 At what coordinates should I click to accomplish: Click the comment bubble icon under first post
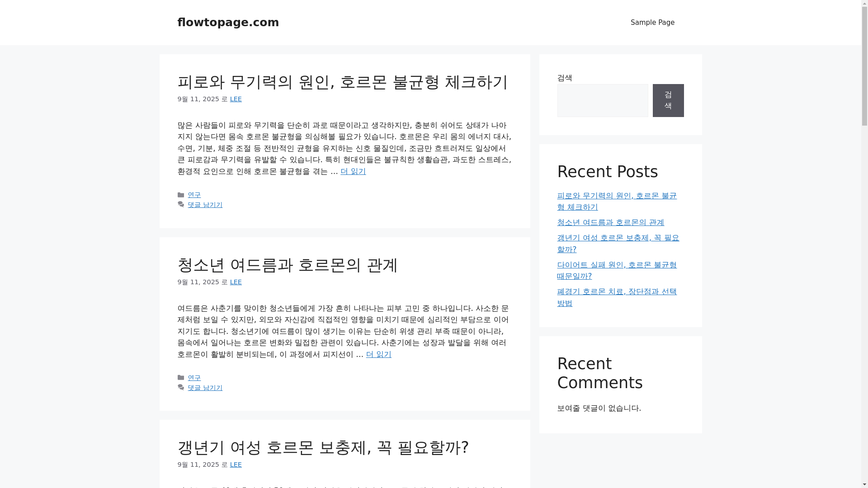click(x=181, y=205)
